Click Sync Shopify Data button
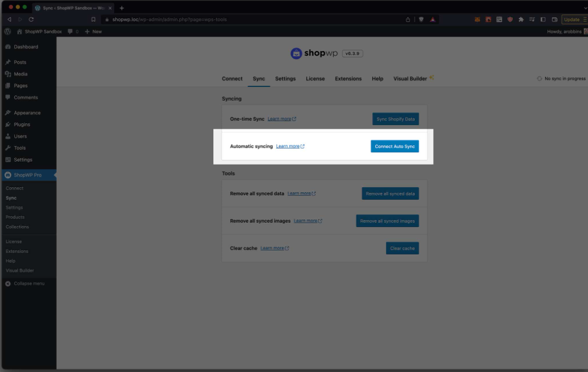This screenshot has height=372, width=588. (x=395, y=119)
